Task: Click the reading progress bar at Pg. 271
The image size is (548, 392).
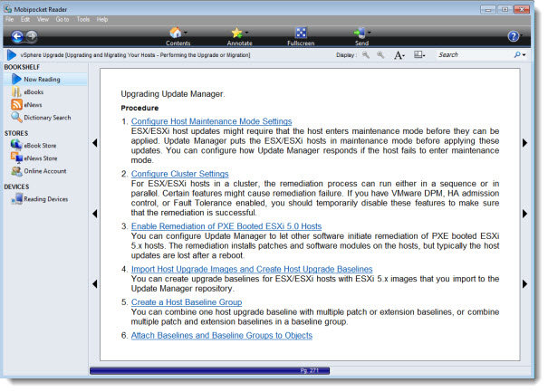Action: point(210,370)
